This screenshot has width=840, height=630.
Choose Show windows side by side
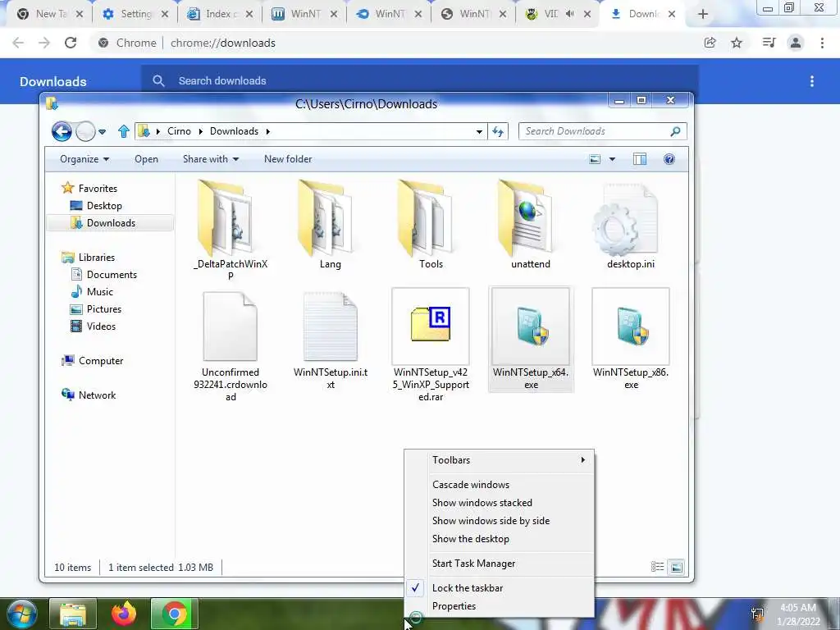coord(500,521)
